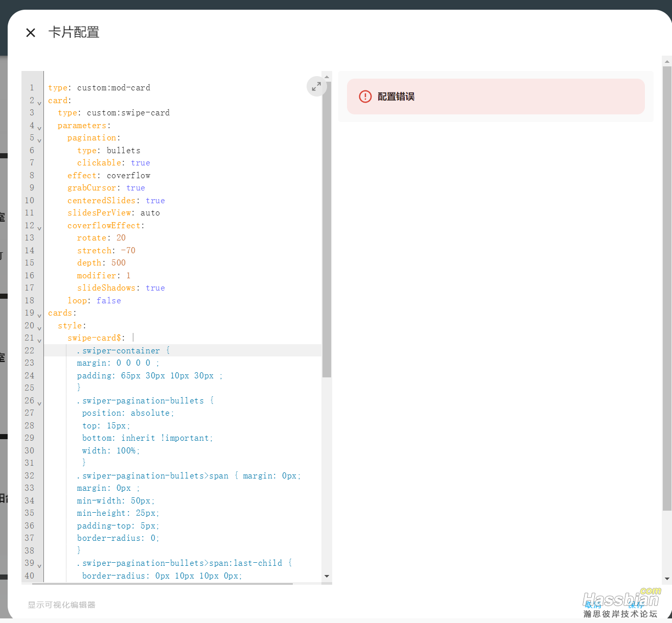Click 显示可视化编辑器 to show visual editor
Viewport: 672px width, 623px height.
pyautogui.click(x=61, y=605)
